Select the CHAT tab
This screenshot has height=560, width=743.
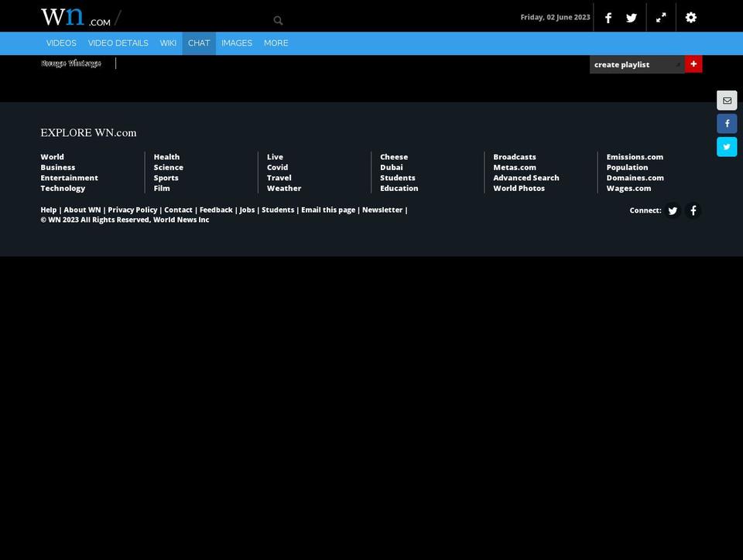click(x=199, y=43)
